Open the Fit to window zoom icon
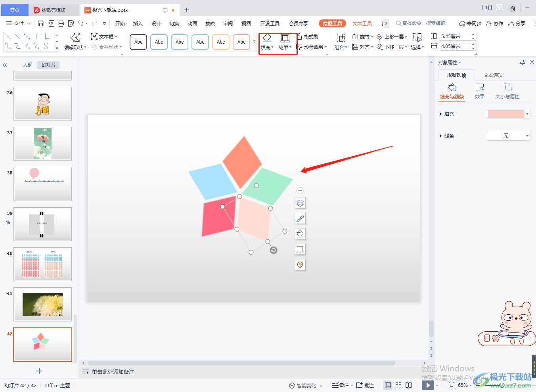 coord(451,385)
